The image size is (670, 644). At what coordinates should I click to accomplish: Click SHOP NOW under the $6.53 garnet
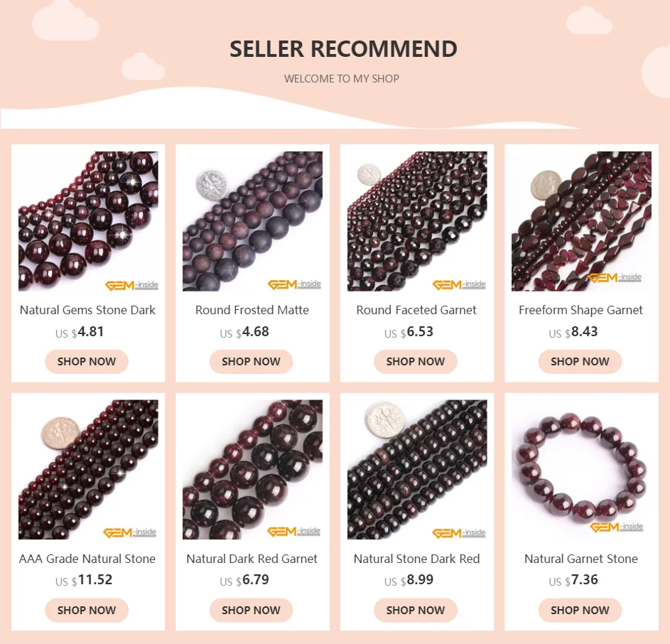pos(416,361)
